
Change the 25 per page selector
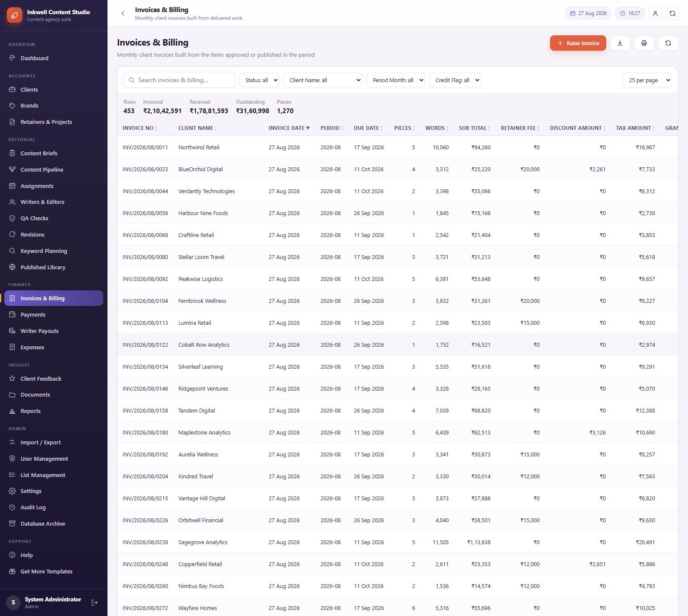click(x=647, y=80)
